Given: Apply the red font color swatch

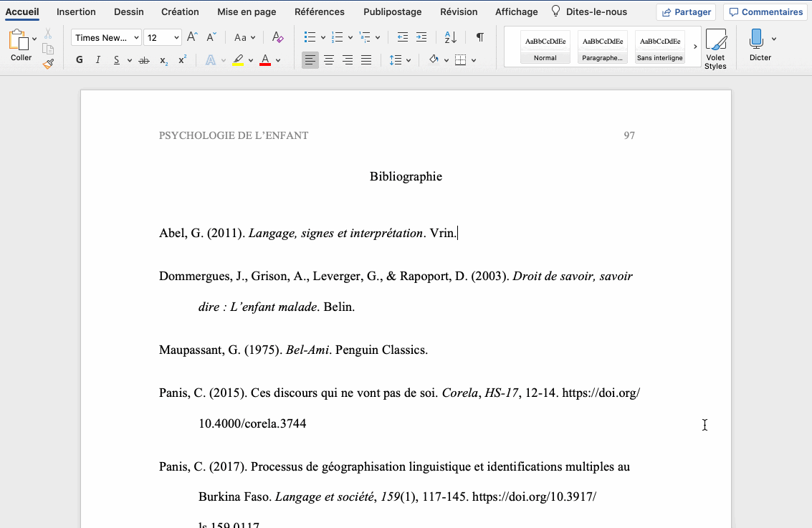Looking at the screenshot, I should (x=265, y=60).
